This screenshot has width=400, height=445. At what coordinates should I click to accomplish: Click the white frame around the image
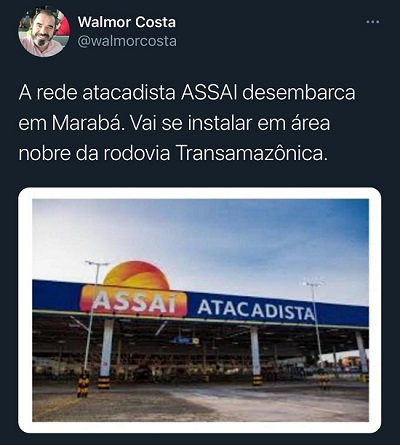[x=200, y=193]
